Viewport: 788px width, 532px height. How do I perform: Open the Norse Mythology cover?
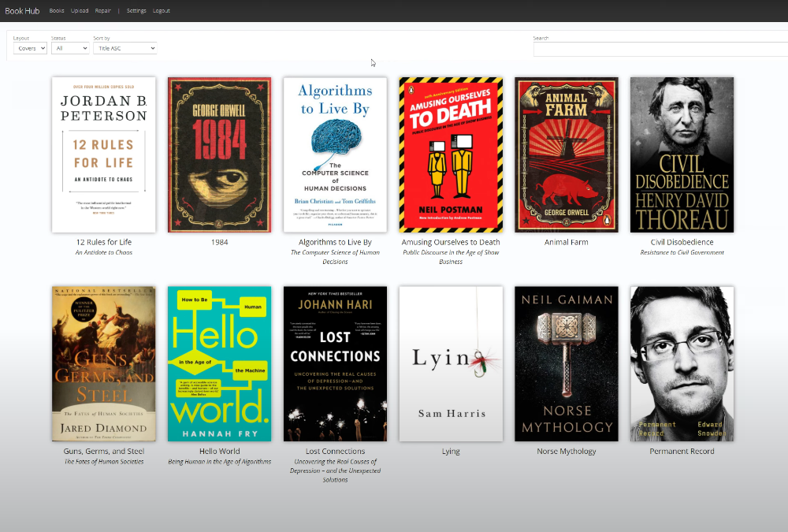coord(567,363)
